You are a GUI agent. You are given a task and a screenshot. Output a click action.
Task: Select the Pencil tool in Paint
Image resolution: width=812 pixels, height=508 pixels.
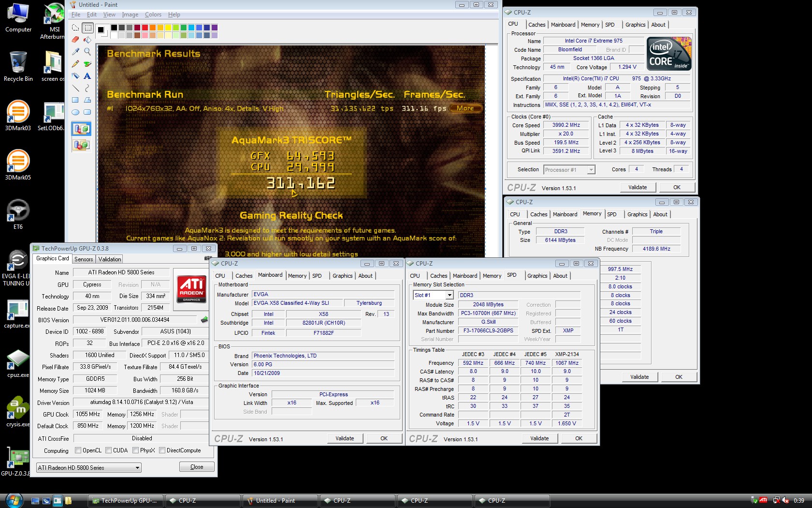75,64
